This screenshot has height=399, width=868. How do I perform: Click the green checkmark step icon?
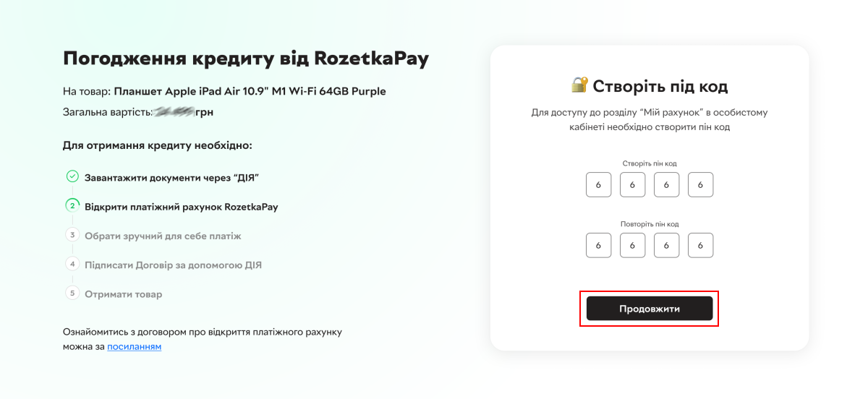coord(72,176)
